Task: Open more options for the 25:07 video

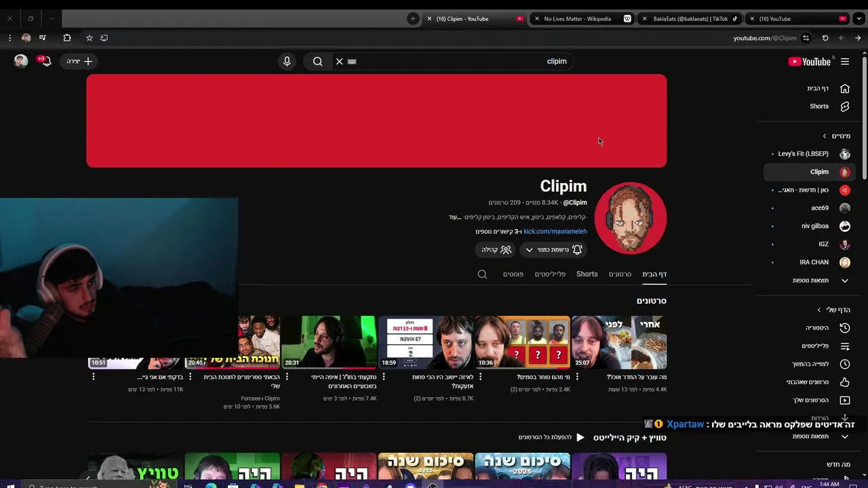Action: pos(576,378)
